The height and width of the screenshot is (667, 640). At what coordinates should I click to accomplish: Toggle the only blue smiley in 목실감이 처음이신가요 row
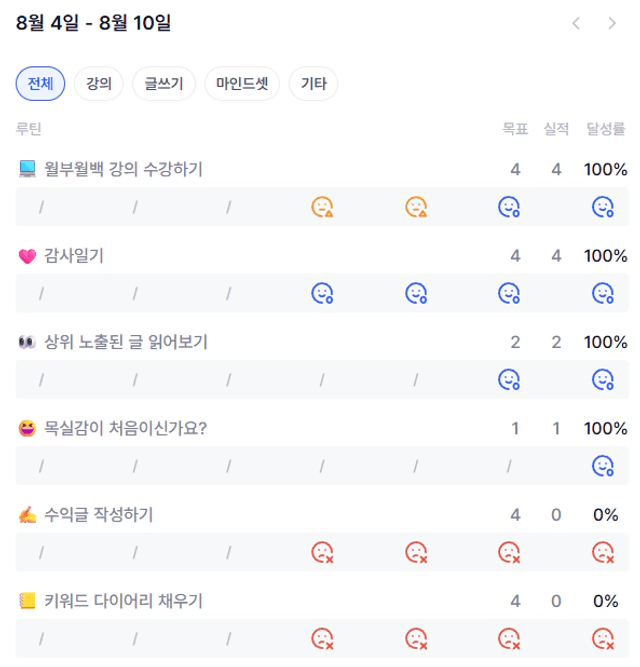point(603,466)
